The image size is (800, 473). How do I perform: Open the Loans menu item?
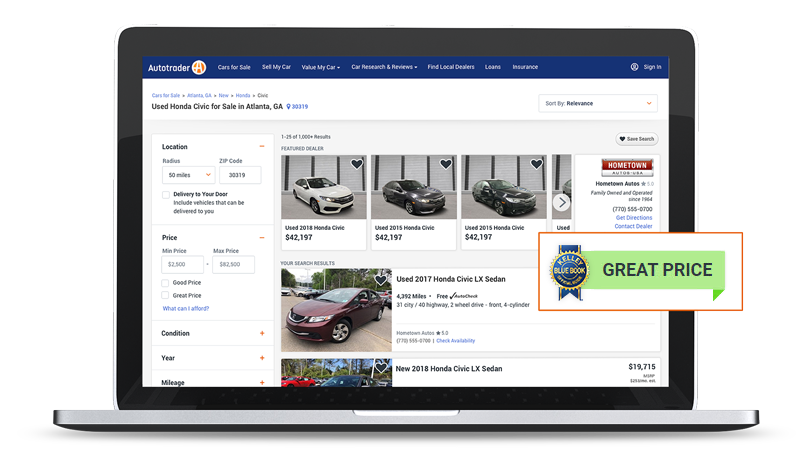click(x=493, y=67)
